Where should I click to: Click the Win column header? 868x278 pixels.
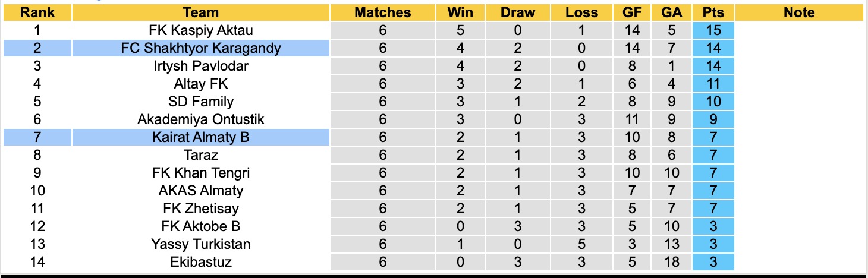461,12
